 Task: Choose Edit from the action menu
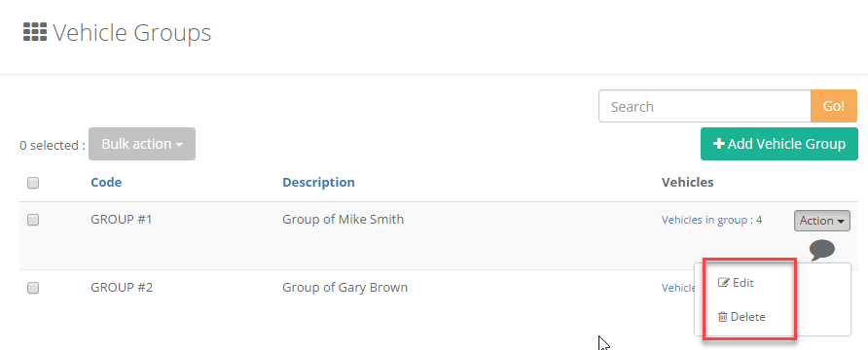click(x=736, y=283)
